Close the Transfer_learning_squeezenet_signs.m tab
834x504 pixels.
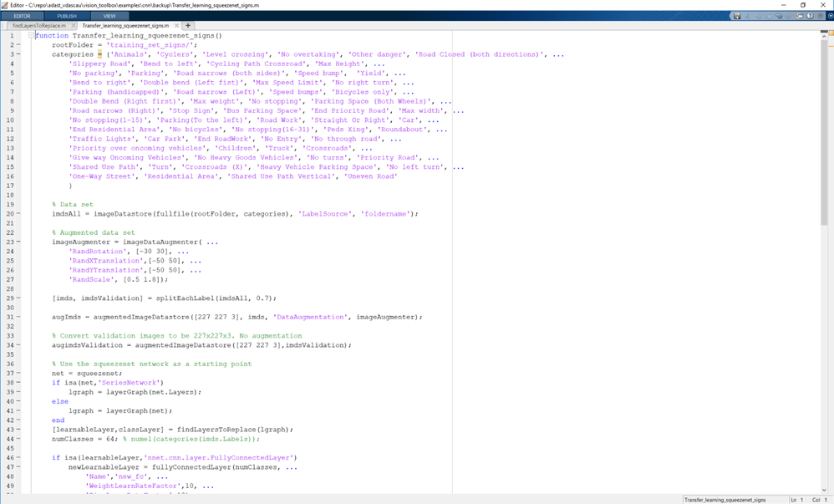[x=176, y=26]
